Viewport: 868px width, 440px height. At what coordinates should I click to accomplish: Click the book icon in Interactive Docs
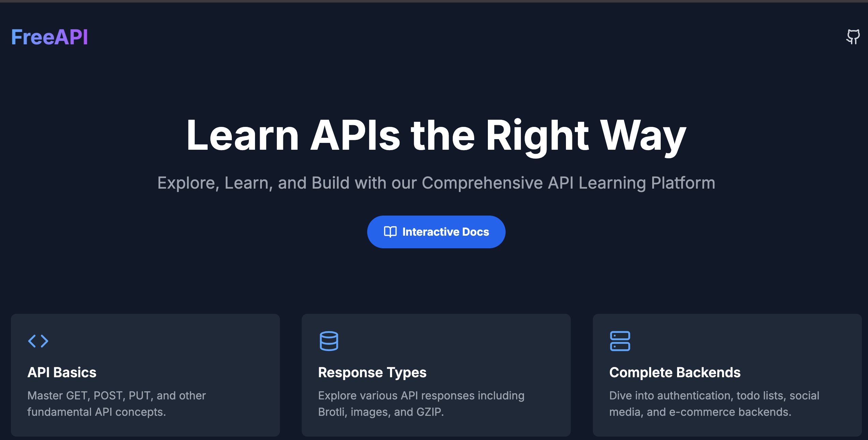click(390, 232)
